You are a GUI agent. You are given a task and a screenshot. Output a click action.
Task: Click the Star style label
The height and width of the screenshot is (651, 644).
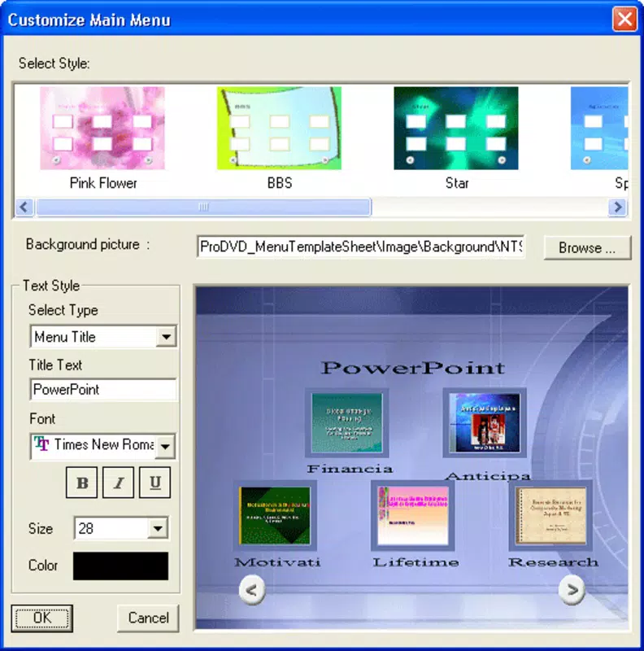click(x=457, y=183)
